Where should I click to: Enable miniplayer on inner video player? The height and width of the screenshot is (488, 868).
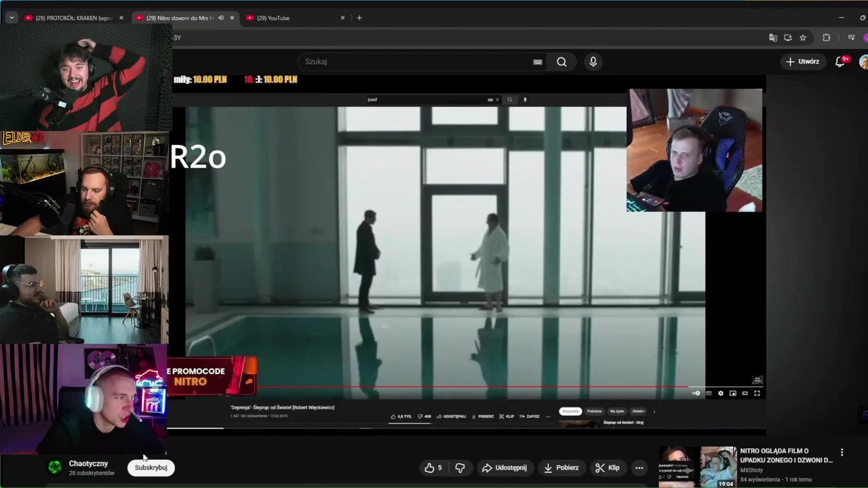(732, 393)
